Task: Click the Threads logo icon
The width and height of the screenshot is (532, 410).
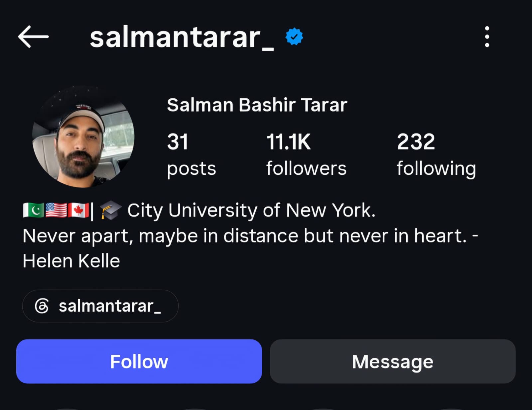Action: [x=42, y=306]
